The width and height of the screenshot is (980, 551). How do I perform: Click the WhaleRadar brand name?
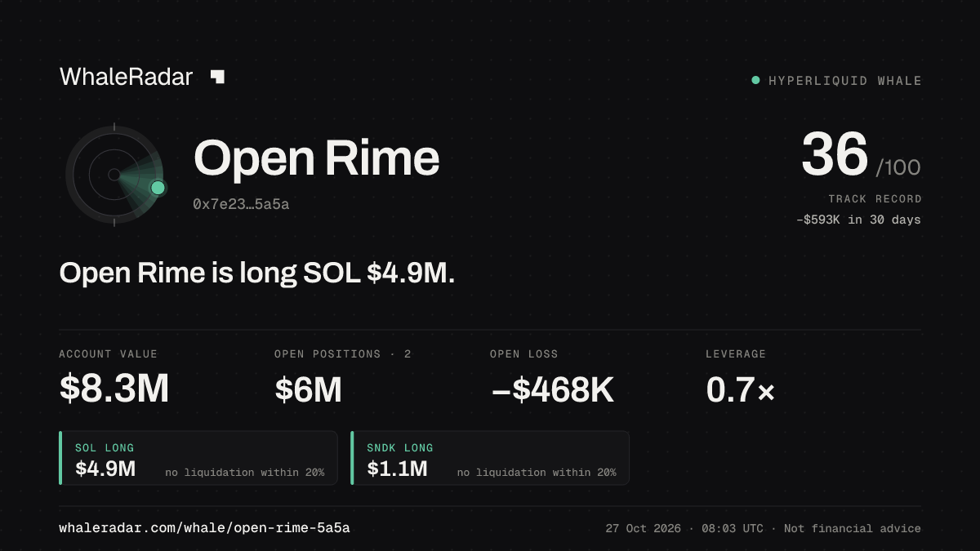pyautogui.click(x=126, y=77)
